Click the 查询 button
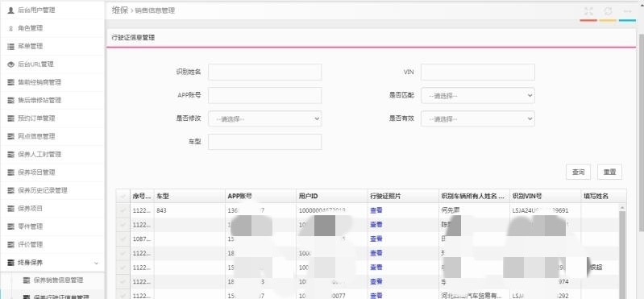Screen dimensions: 644x299 click(x=578, y=172)
